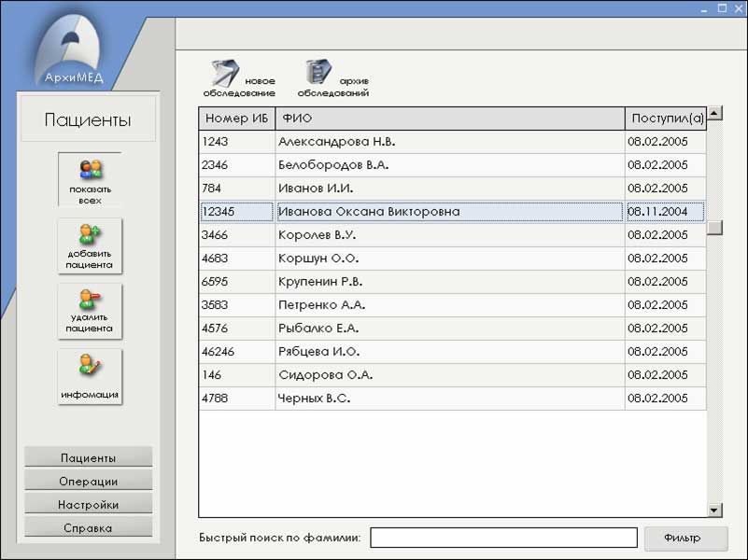
Task: Open the 'Операции' section
Action: click(x=89, y=481)
